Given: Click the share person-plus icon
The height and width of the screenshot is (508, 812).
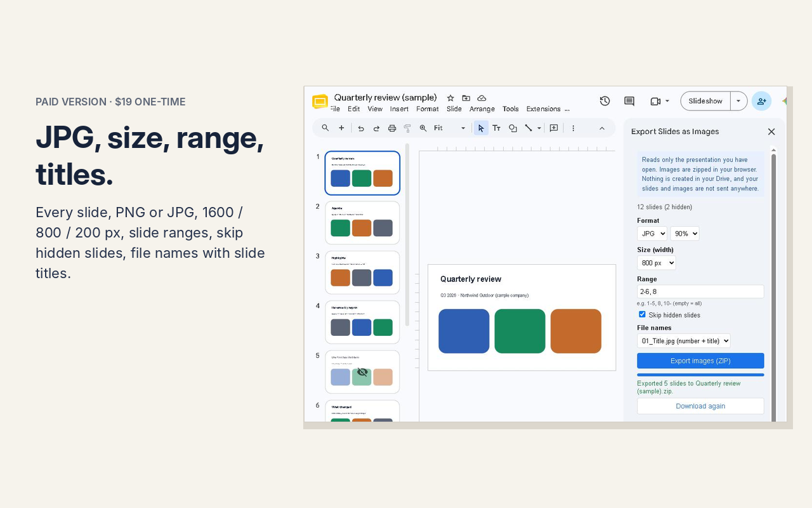Looking at the screenshot, I should (x=761, y=101).
